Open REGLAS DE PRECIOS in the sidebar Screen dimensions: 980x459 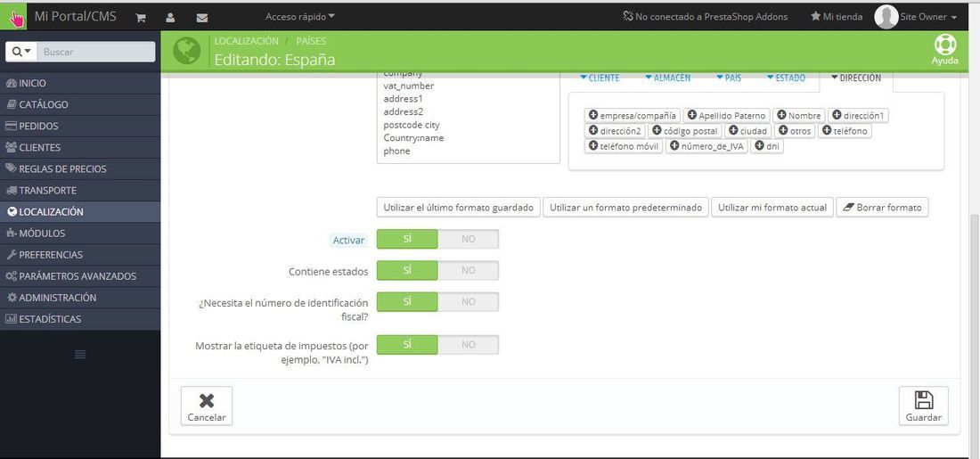click(80, 168)
